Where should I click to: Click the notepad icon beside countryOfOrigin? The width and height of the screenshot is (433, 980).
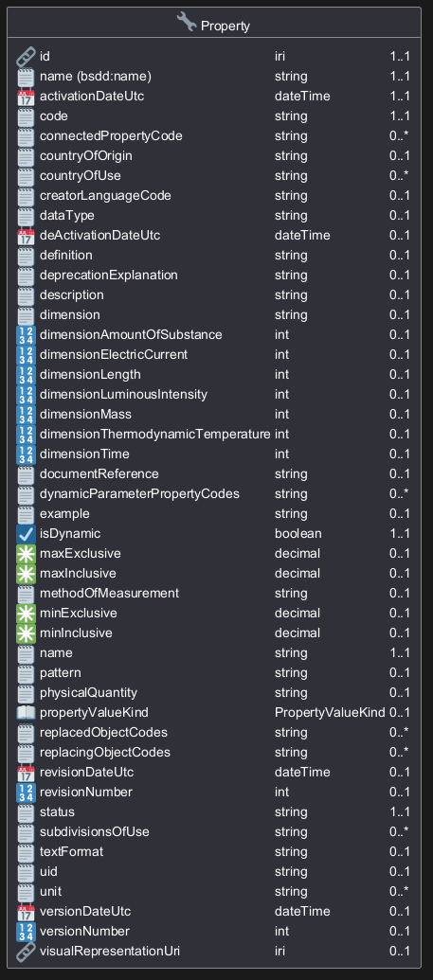(x=26, y=156)
